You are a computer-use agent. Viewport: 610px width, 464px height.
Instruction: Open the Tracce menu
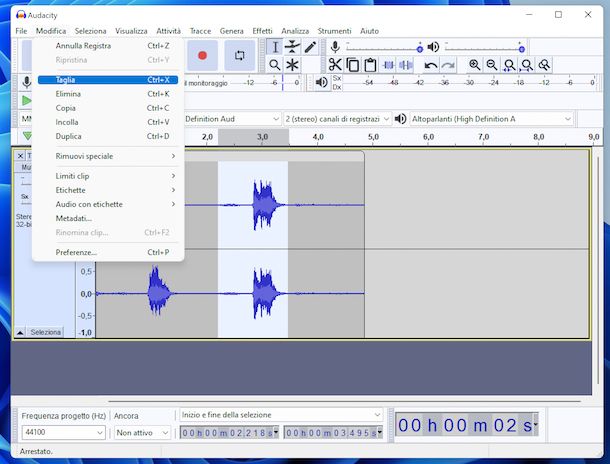pyautogui.click(x=200, y=31)
